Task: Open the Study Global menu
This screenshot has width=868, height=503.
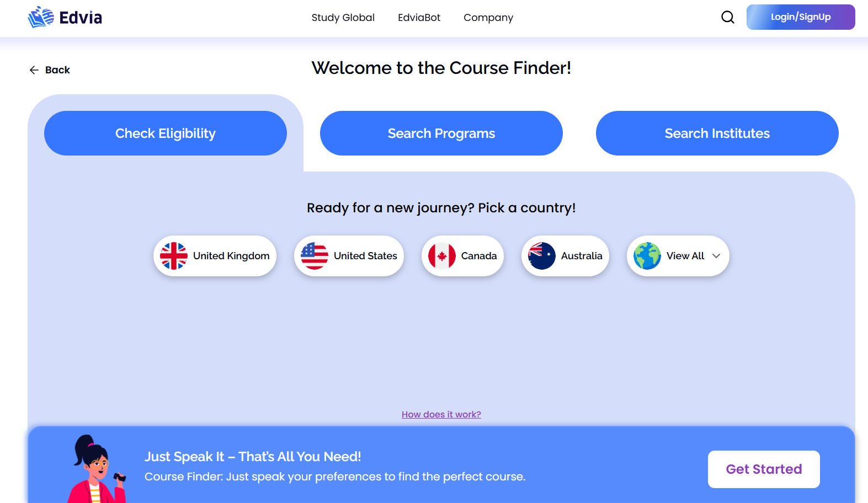Action: coord(343,17)
